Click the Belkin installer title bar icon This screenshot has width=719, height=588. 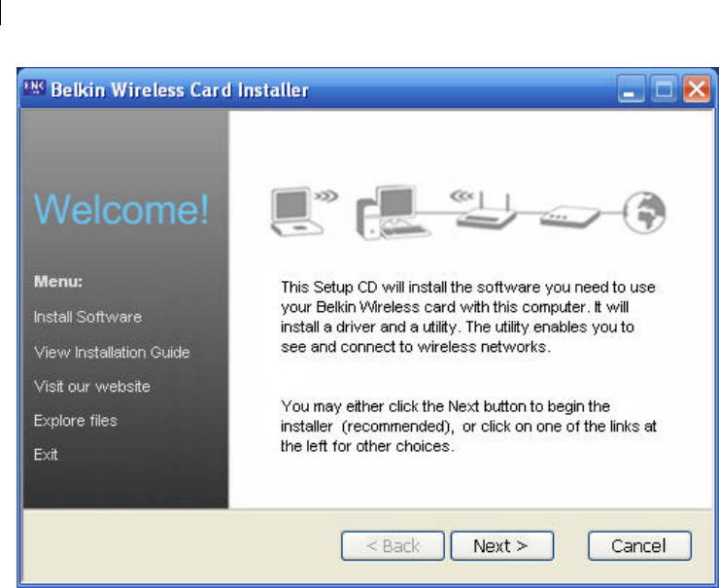[34, 87]
